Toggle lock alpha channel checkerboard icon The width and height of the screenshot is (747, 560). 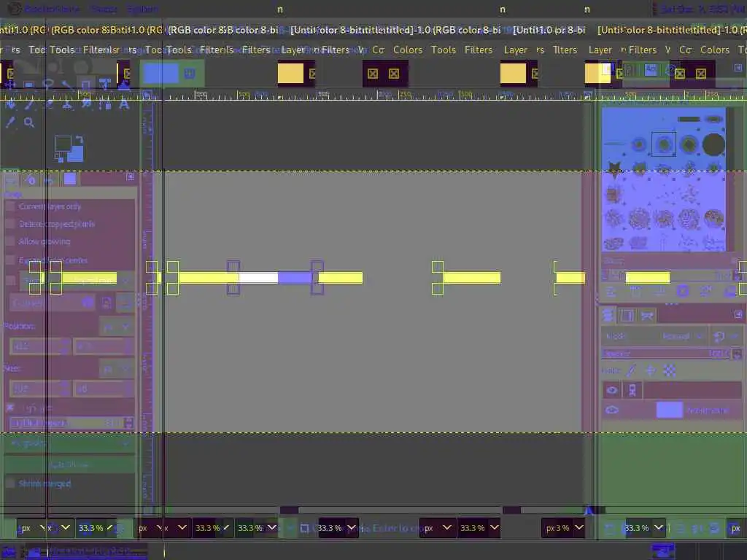[x=670, y=370]
